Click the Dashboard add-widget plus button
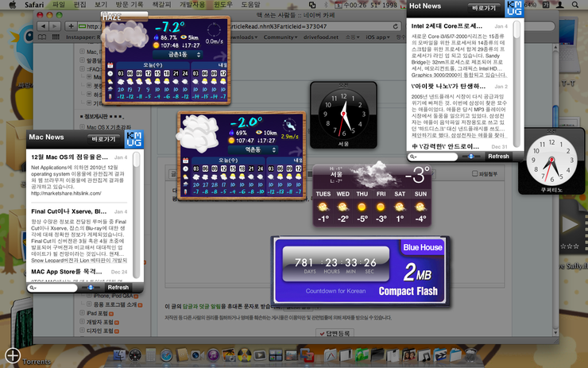The width and height of the screenshot is (588, 368). click(13, 355)
